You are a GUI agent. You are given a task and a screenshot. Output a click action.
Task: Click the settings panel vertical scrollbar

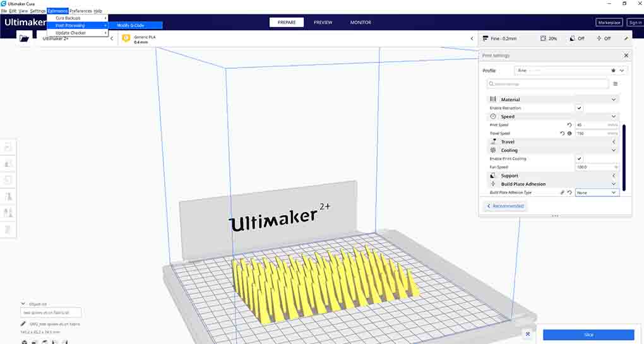[624, 158]
